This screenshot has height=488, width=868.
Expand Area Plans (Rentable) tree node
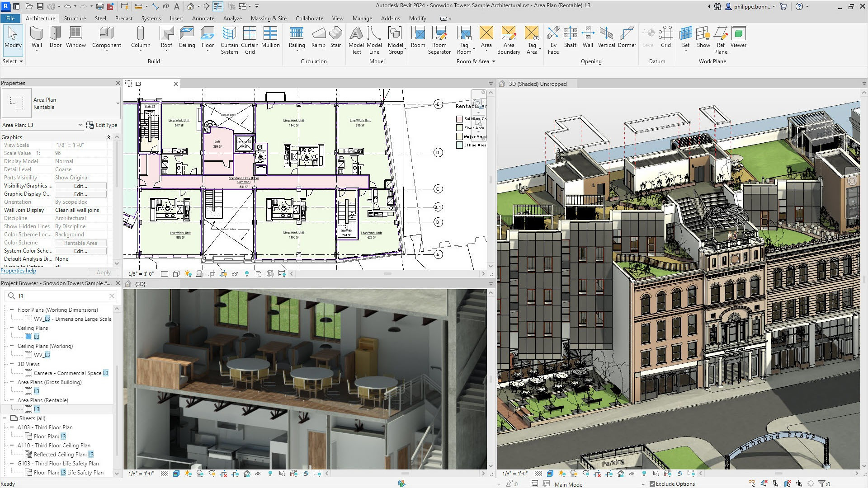coord(13,400)
